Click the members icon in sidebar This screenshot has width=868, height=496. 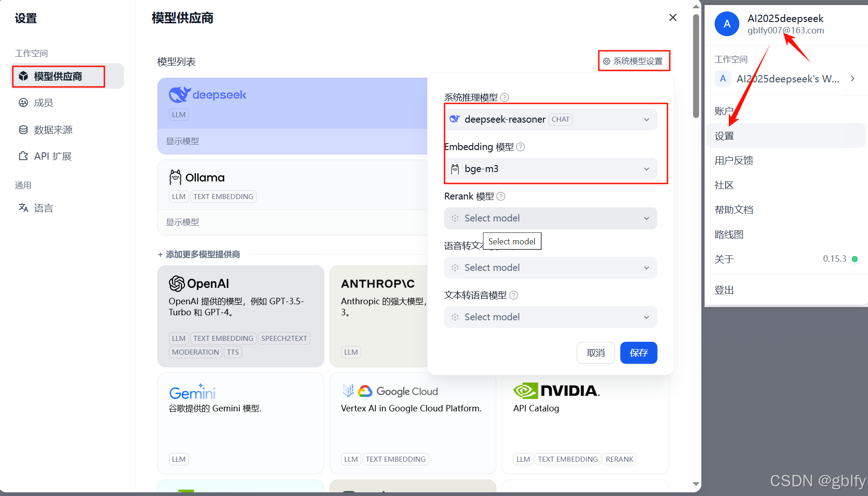23,102
